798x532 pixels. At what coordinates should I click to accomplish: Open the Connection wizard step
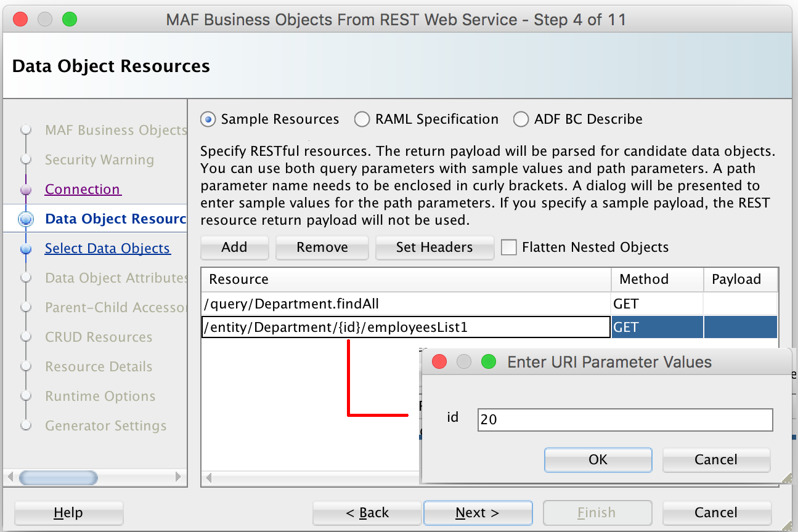(83, 189)
